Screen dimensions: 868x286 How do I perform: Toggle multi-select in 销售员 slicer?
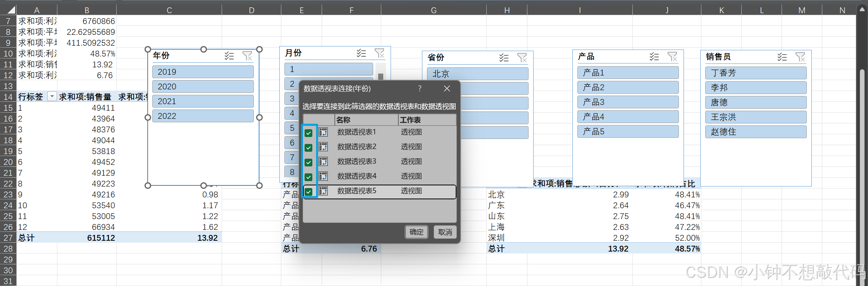[x=782, y=57]
